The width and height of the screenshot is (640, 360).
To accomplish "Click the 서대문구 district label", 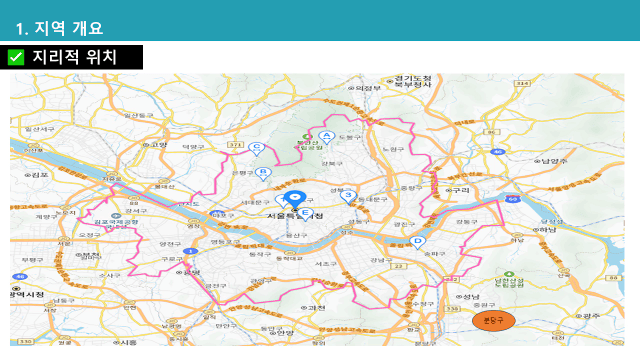I will coord(255,202).
